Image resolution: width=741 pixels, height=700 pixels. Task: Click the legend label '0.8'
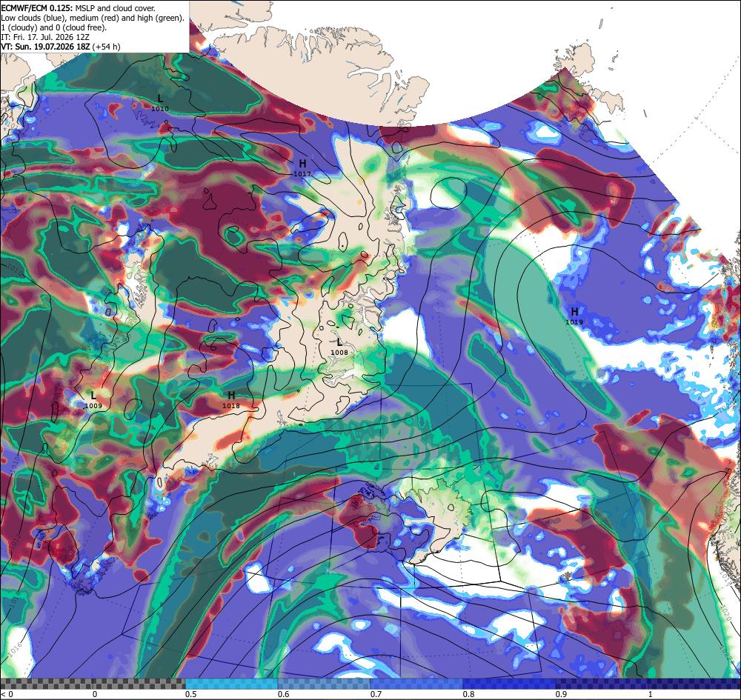tap(468, 694)
